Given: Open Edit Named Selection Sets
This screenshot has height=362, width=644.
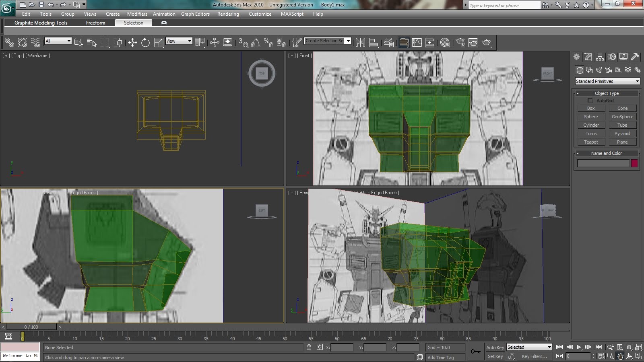Looking at the screenshot, I should tap(297, 42).
